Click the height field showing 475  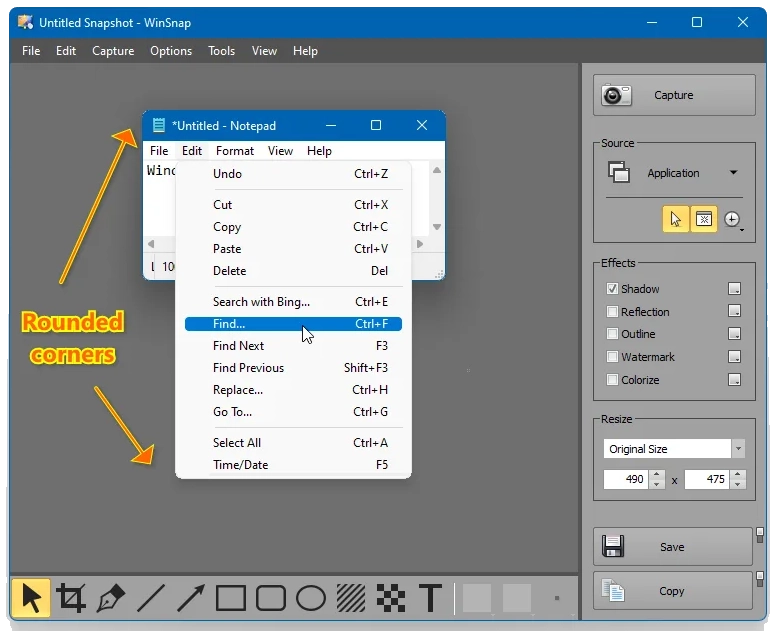707,479
